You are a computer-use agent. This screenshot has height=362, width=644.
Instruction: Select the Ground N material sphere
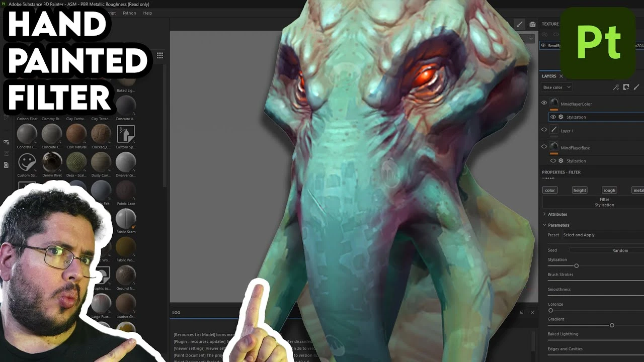[125, 275]
